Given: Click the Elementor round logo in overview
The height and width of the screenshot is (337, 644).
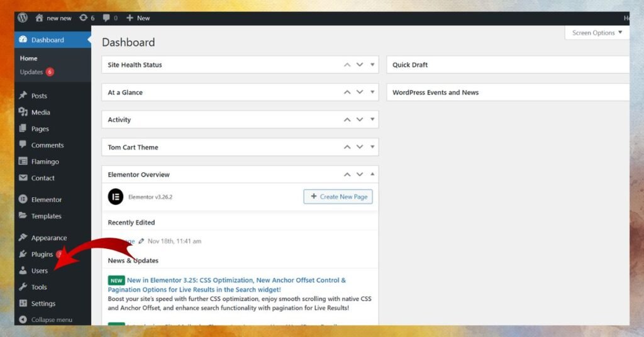Looking at the screenshot, I should (x=116, y=197).
